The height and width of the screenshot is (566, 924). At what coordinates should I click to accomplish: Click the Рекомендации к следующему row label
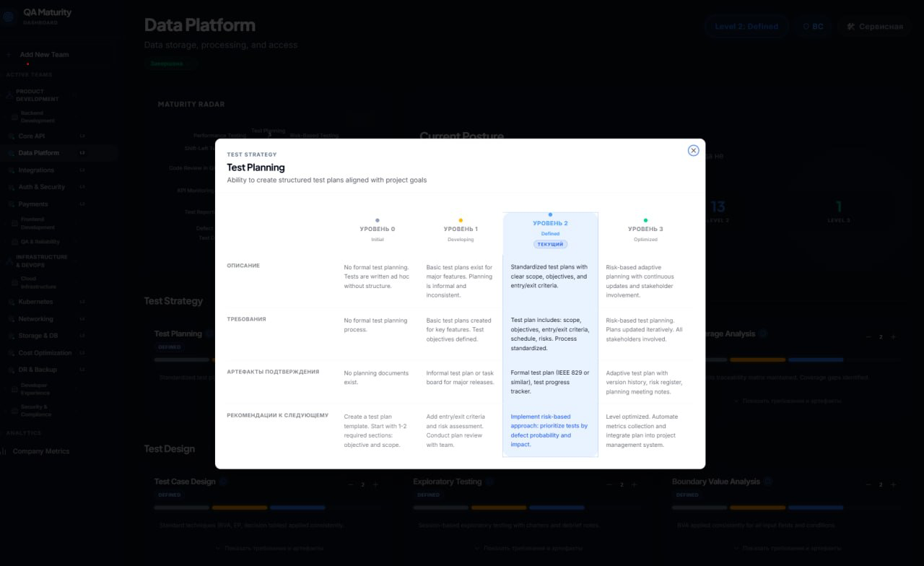point(277,415)
